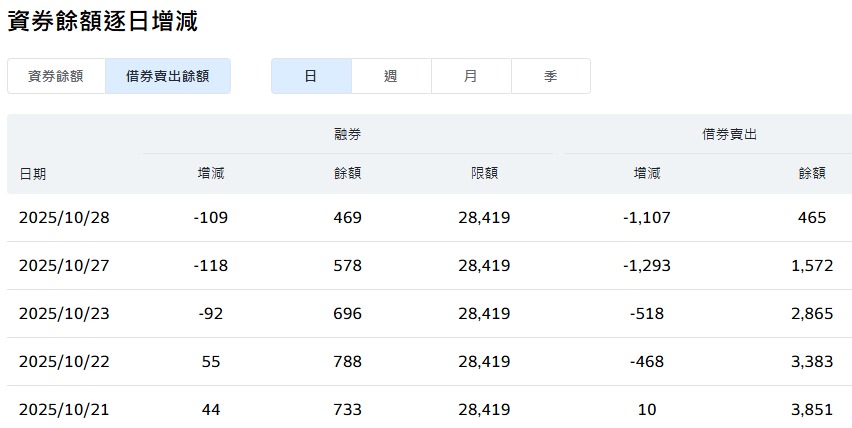852x428 pixels.
Task: Click the 借券賣出 增減 column header
Action: 647,173
